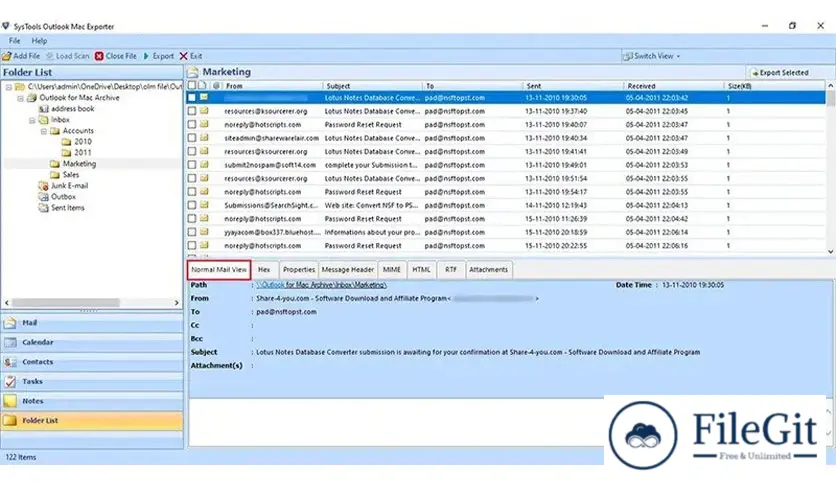The height and width of the screenshot is (484, 836).
Task: Click the Mail pane icon
Action: (10, 322)
